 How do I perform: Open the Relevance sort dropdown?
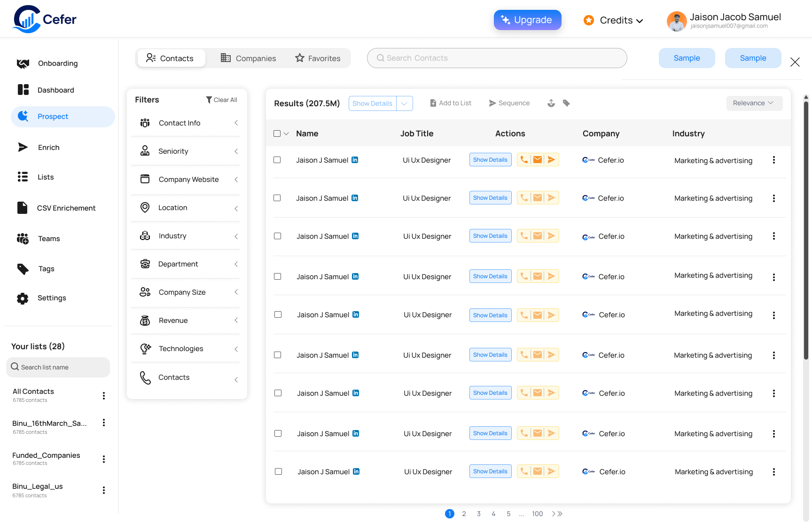coord(754,103)
